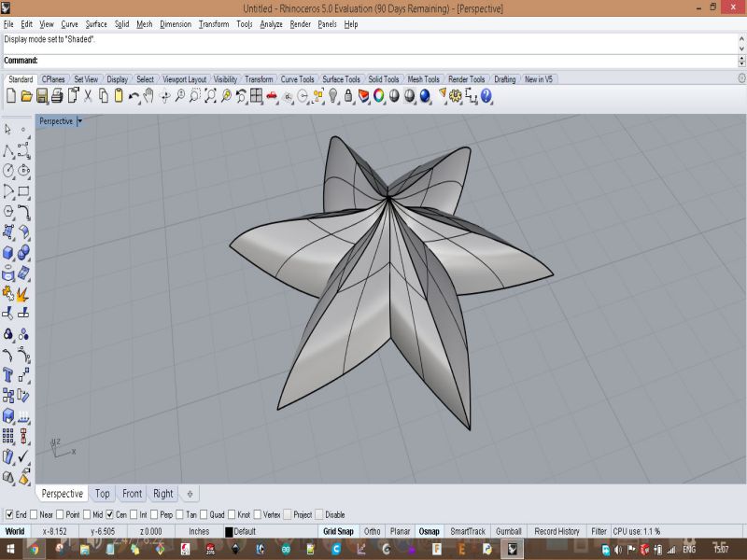Click the command history scroll-up arrow
Image resolution: width=747 pixels, height=560 pixels.
[741, 38]
